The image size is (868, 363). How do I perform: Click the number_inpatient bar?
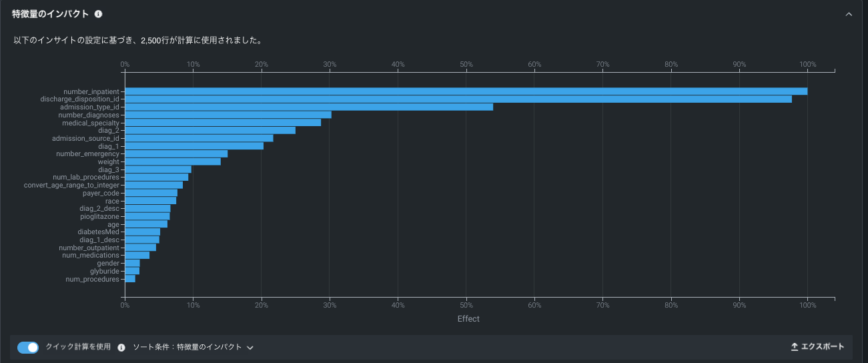[x=466, y=91]
